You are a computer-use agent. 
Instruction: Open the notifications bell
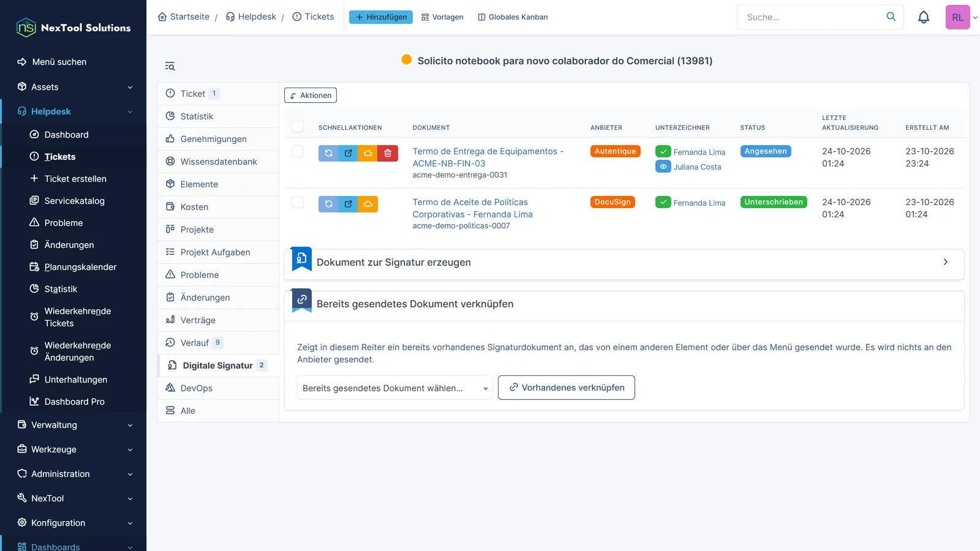coord(924,17)
